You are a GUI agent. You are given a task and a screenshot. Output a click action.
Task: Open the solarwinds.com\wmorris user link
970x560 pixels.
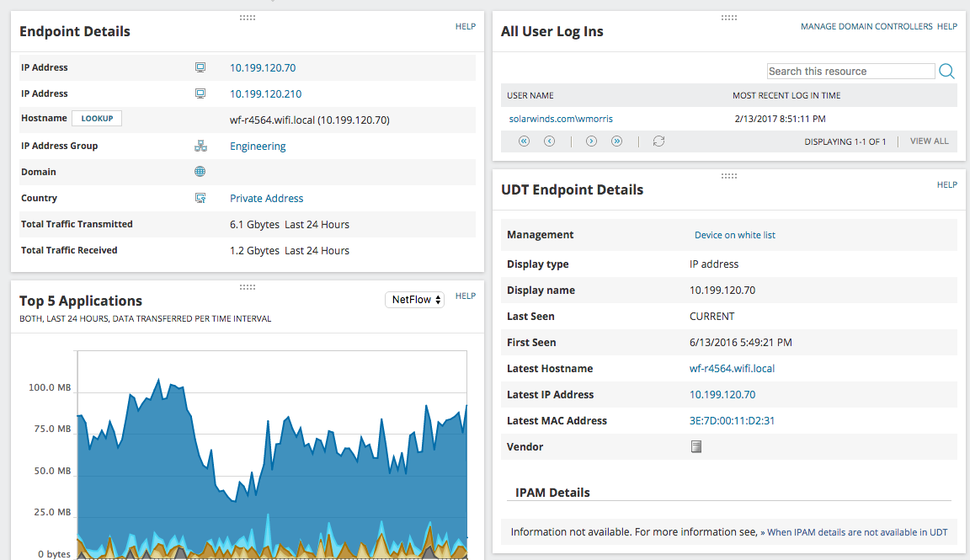pos(561,119)
